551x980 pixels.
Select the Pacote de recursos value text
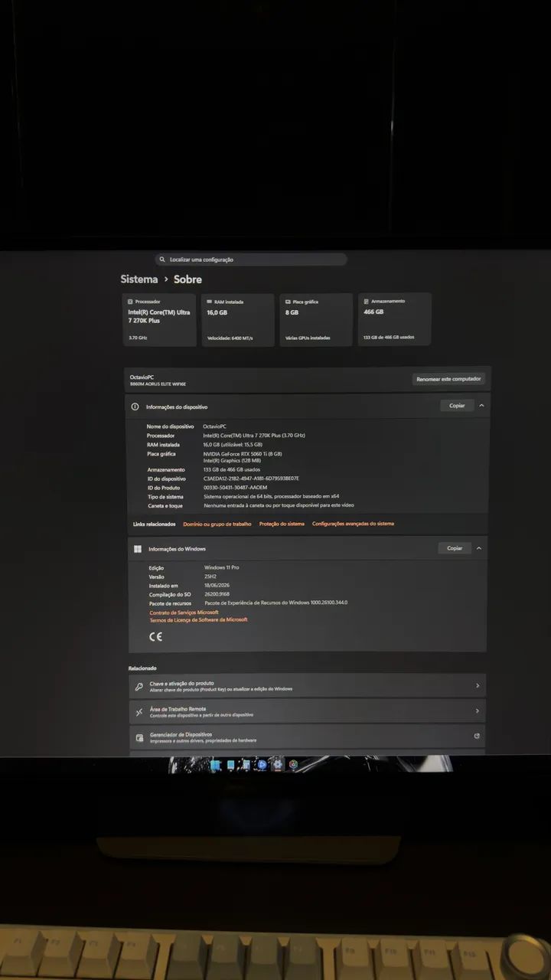[x=276, y=603]
